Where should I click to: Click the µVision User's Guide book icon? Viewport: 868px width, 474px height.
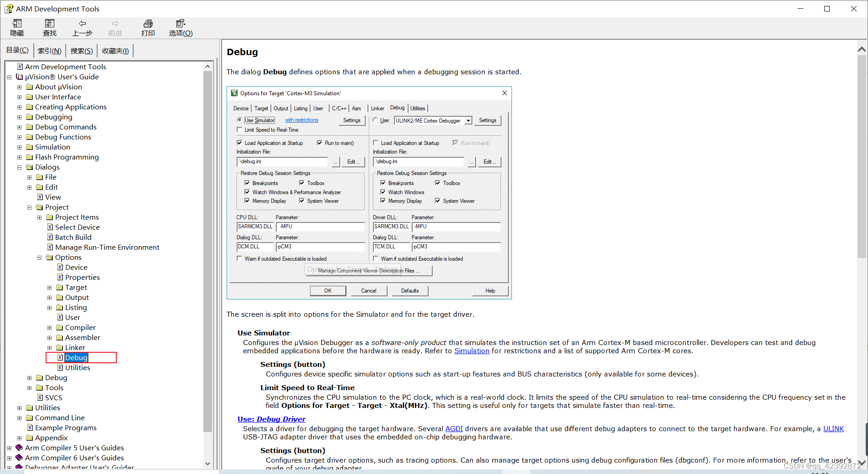20,77
